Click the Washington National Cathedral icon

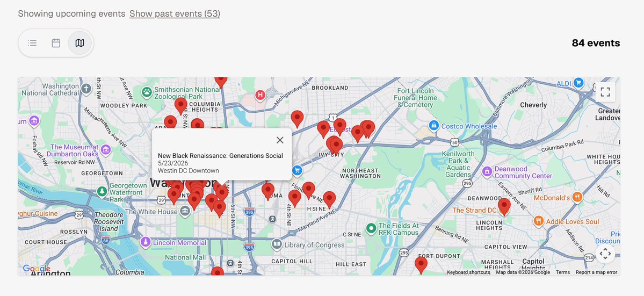point(86,89)
